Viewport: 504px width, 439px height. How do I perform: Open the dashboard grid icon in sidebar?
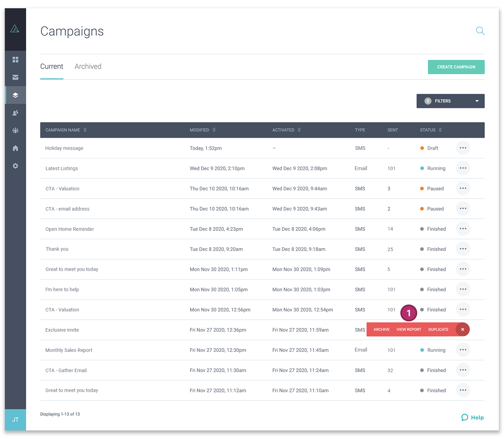click(15, 59)
